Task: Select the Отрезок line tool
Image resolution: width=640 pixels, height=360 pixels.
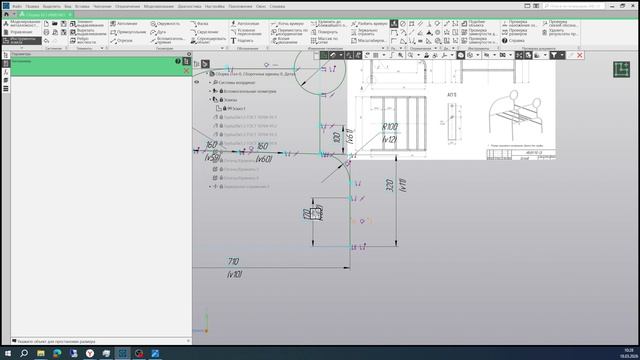Action: (122, 40)
